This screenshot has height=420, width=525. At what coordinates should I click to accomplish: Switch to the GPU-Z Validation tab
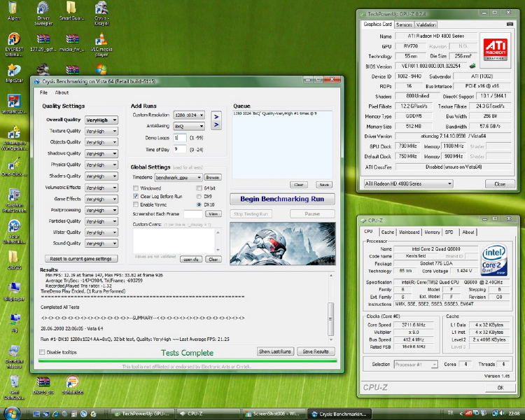click(x=426, y=24)
